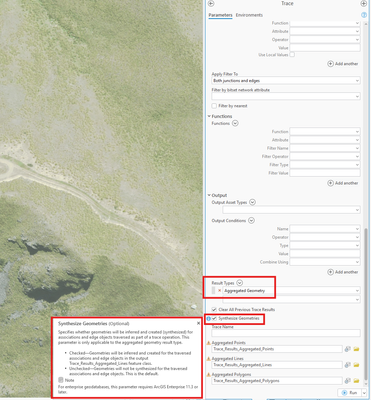Click the warning icon beside Aggregated Lines
The width and height of the screenshot is (371, 400).
[209, 359]
